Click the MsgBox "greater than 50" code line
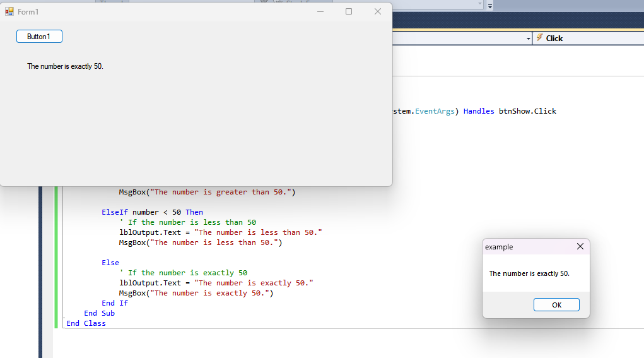 [207, 192]
